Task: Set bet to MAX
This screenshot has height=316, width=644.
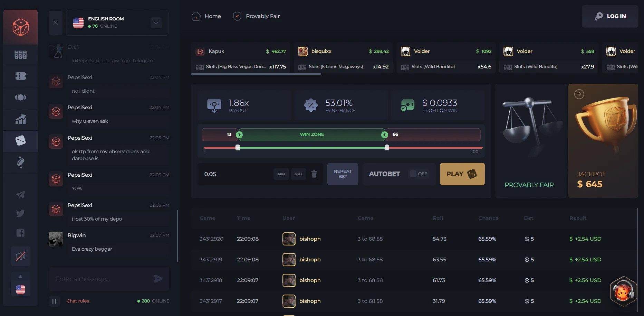Action: 299,174
